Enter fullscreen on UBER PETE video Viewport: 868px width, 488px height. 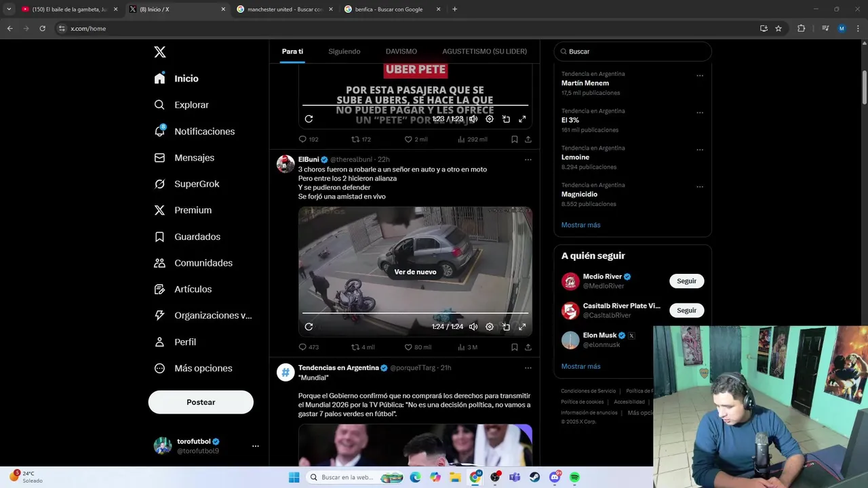tap(522, 119)
